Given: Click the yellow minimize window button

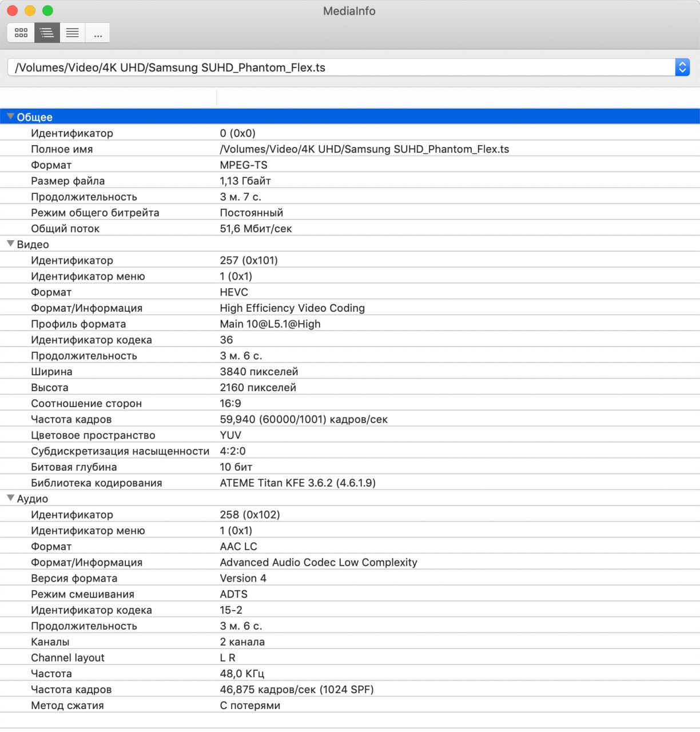Looking at the screenshot, I should pos(30,10).
